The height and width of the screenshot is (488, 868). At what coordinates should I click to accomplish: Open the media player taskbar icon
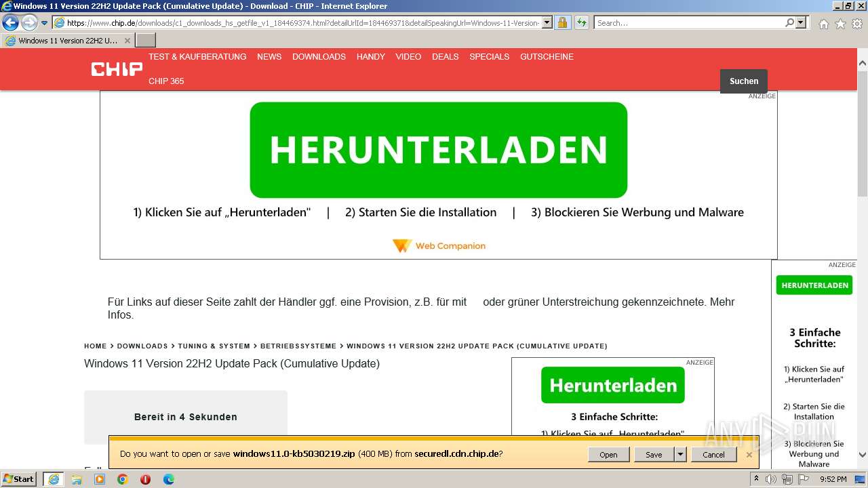(x=100, y=479)
